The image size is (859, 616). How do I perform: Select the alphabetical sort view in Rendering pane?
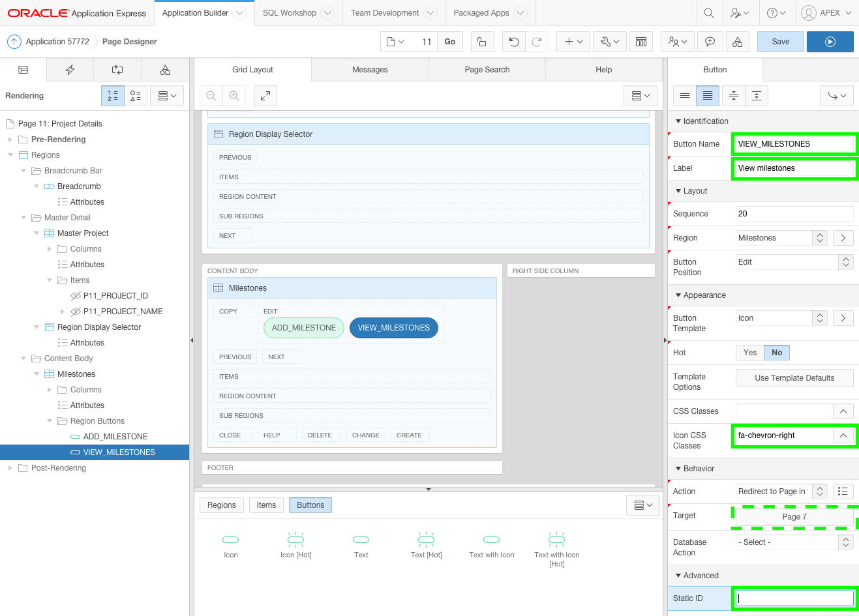136,95
